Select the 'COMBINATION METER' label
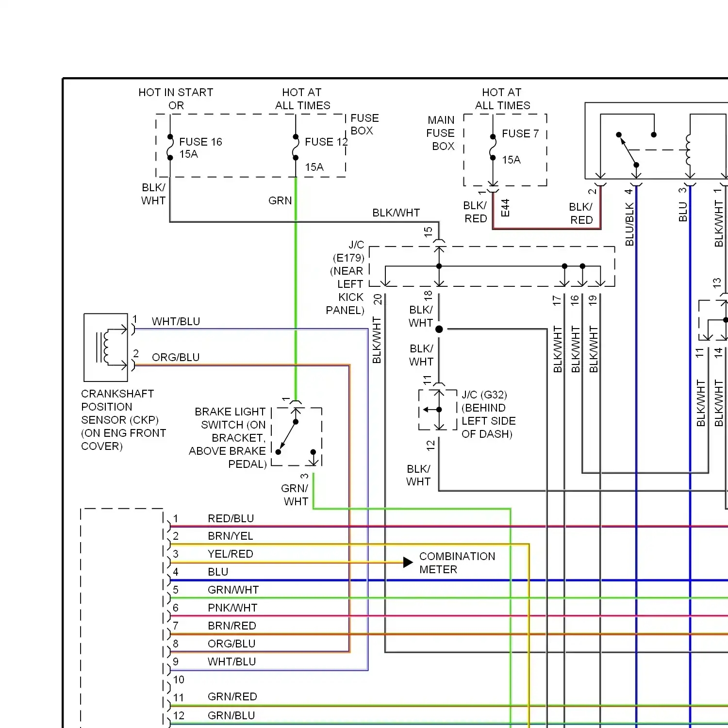728x728 pixels. (x=457, y=563)
